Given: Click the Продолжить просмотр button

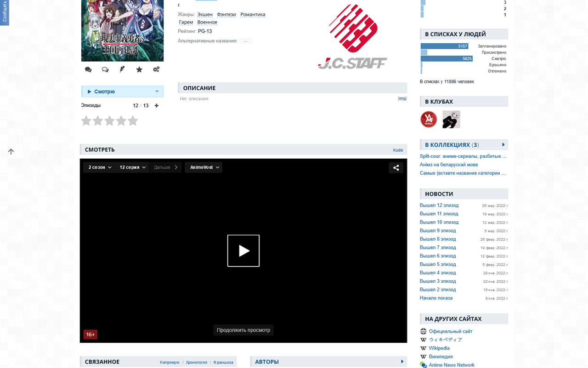Looking at the screenshot, I should [243, 330].
